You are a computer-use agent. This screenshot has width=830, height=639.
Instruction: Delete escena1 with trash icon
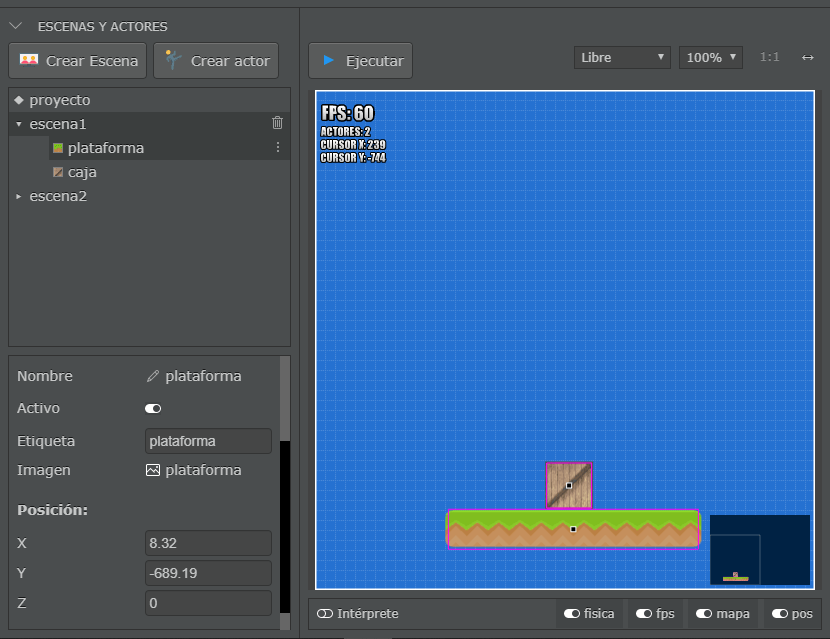277,123
